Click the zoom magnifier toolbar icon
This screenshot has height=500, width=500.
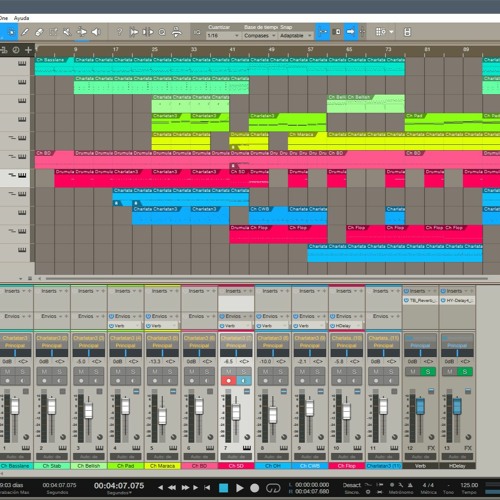[162, 32]
